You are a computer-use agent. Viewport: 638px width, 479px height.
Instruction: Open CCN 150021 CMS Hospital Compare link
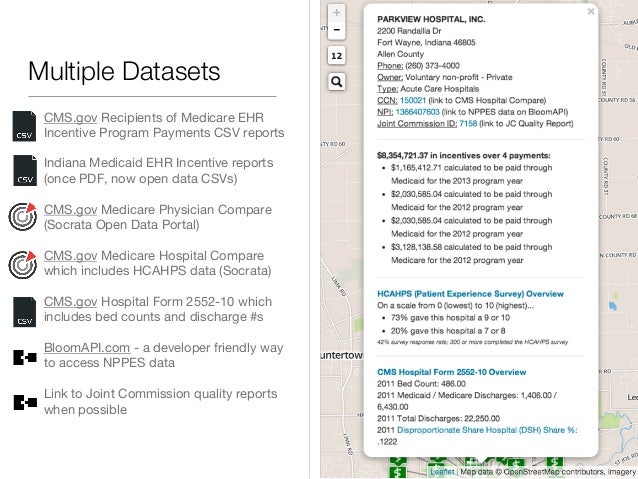coord(413,101)
